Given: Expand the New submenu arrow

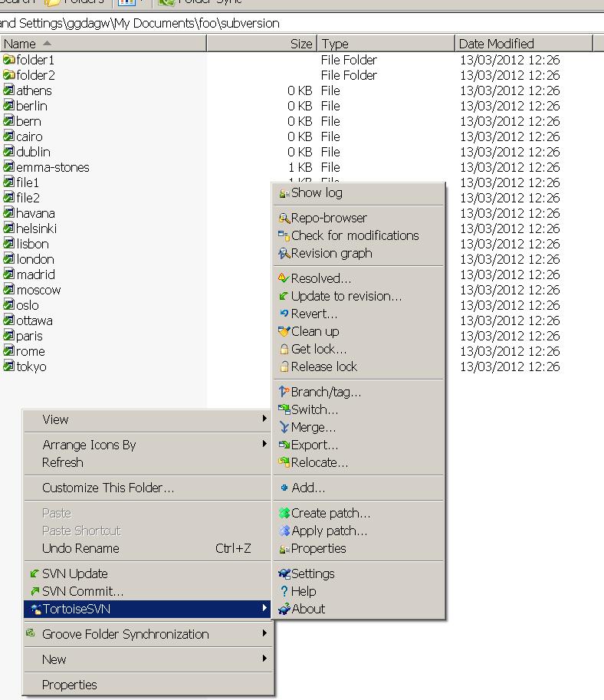Looking at the screenshot, I should coord(264,659).
